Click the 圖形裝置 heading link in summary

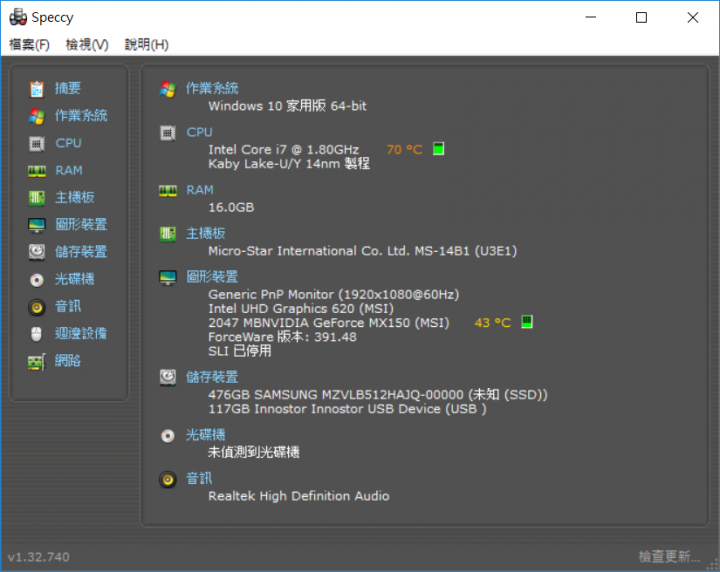(x=212, y=277)
